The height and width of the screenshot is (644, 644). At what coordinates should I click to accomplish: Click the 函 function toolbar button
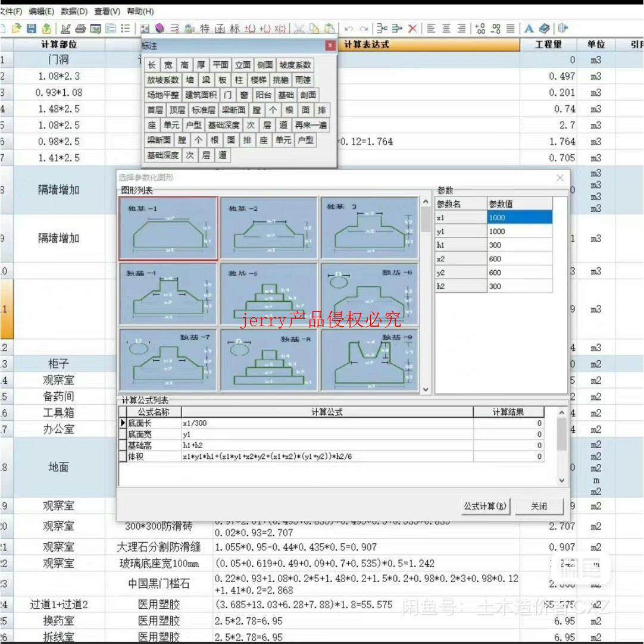coord(220,29)
